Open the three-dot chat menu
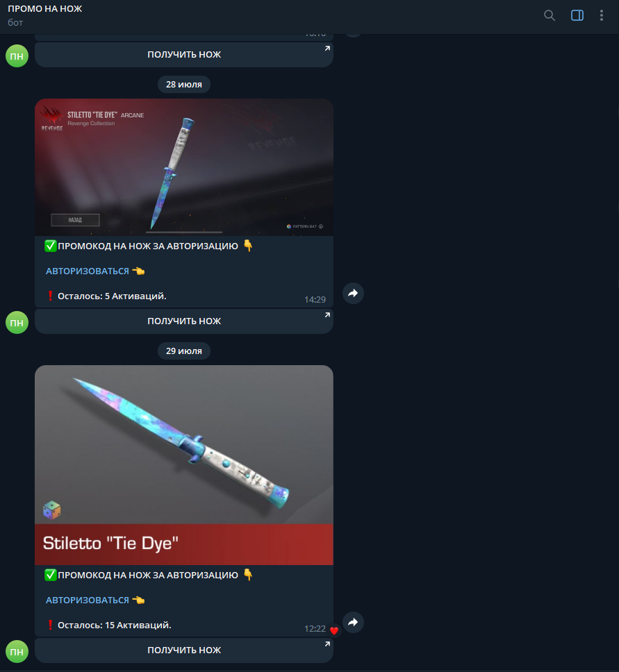 pos(602,15)
